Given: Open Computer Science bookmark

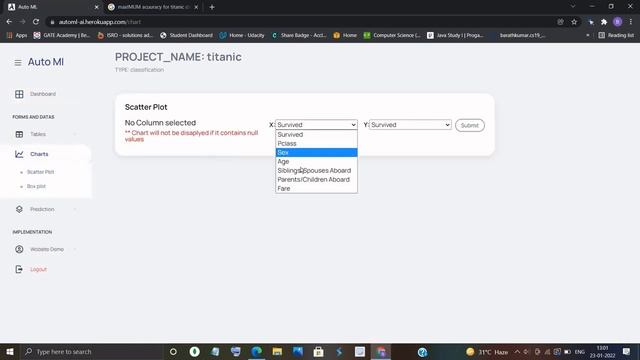Looking at the screenshot, I should (392, 36).
